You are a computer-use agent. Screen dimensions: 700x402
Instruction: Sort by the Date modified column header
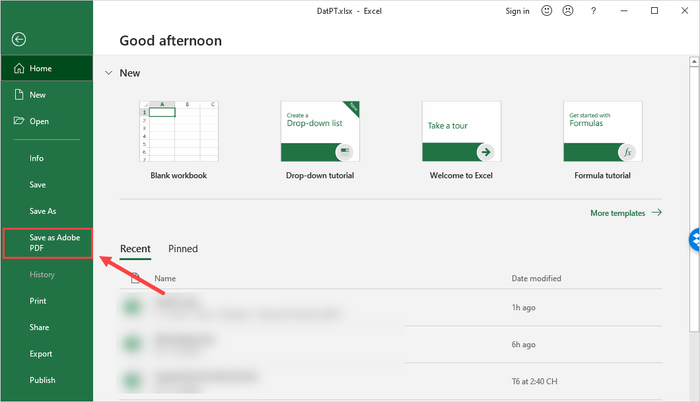click(x=536, y=278)
